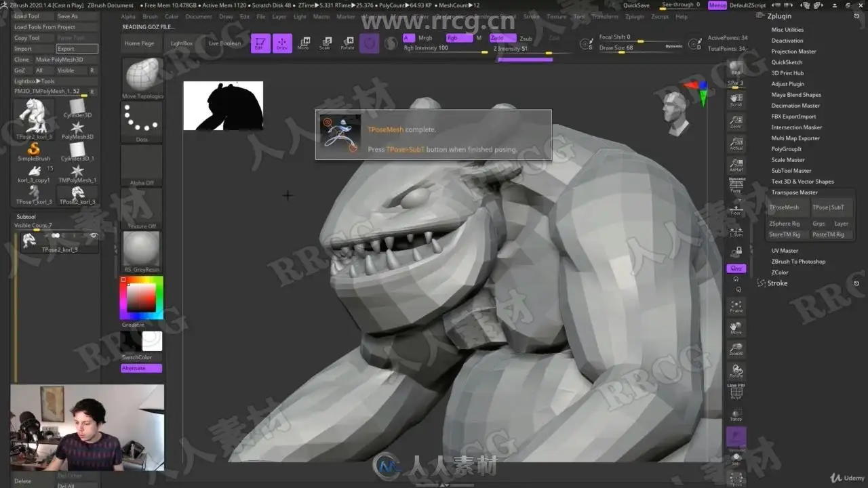Click the Export button
The width and height of the screenshot is (868, 488).
(x=77, y=49)
